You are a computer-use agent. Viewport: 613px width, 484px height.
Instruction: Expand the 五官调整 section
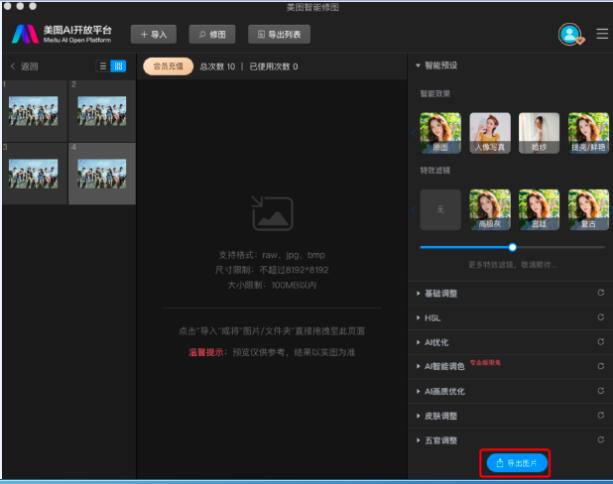(x=441, y=440)
